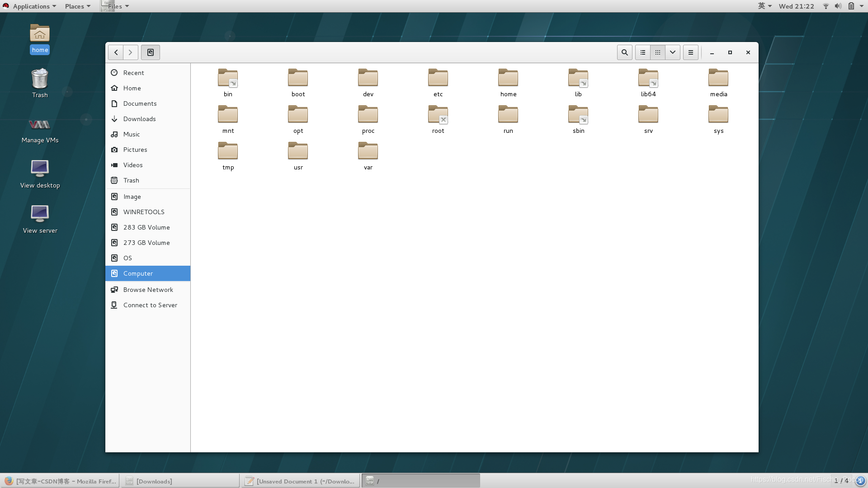Switch to Firefox CSDN taskbar window
Viewport: 868px width, 488px height.
click(x=60, y=481)
